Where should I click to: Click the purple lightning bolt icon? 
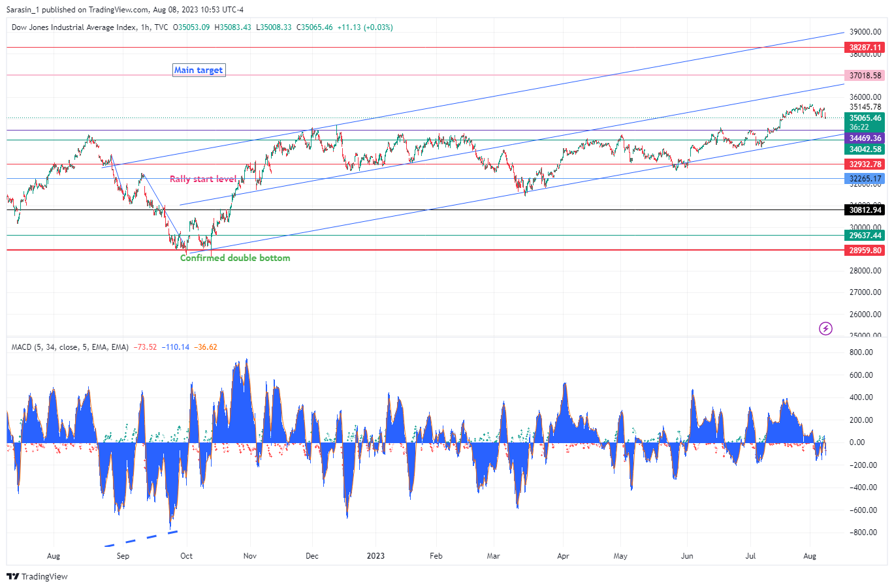coord(825,328)
